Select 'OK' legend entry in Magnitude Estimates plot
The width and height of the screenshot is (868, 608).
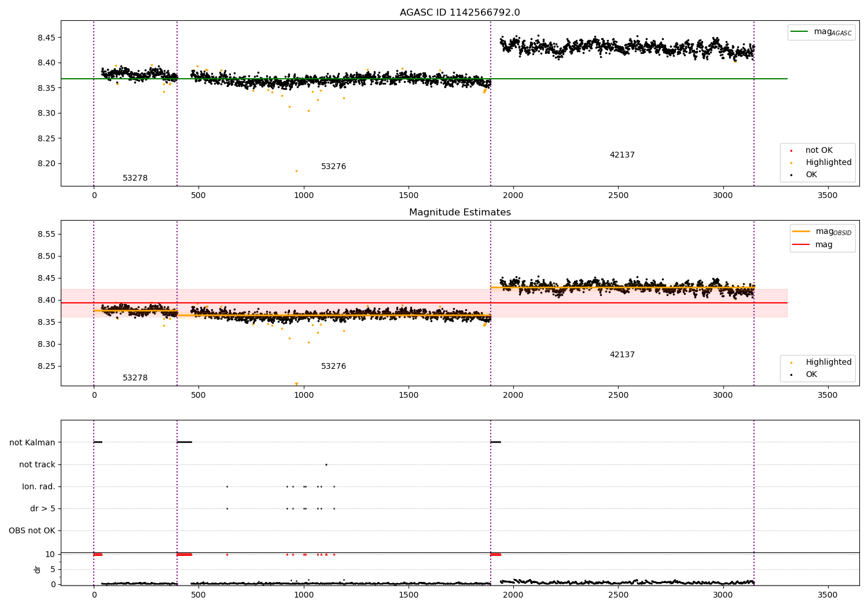click(x=811, y=375)
